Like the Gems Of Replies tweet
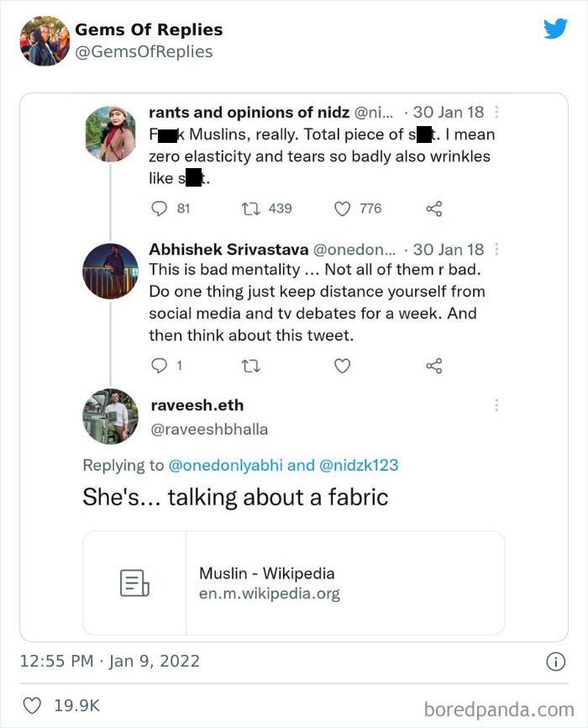 point(31,705)
